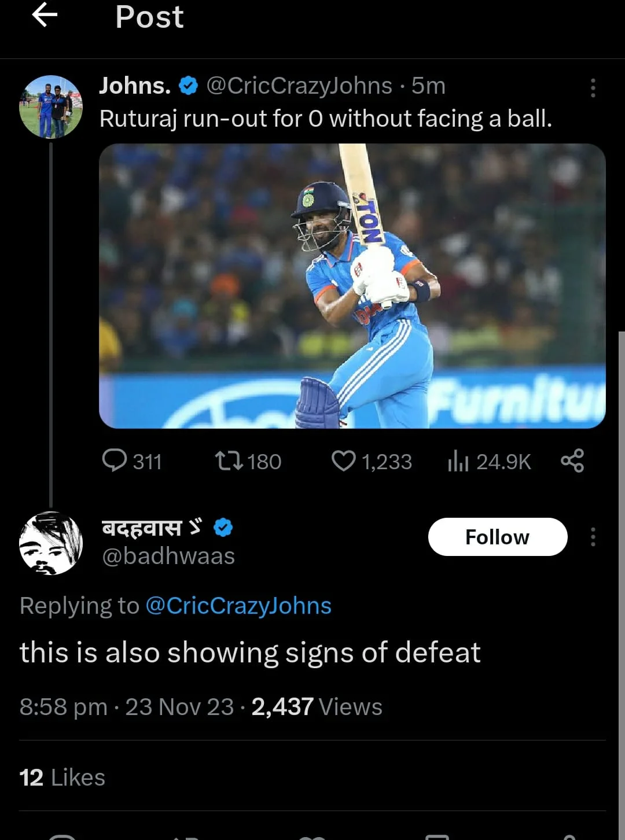Open reply icon on Johns' post
Image resolution: width=625 pixels, height=840 pixels.
115,461
